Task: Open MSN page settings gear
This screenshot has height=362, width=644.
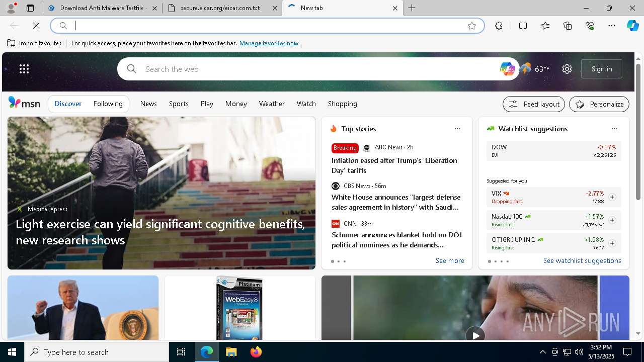Action: click(567, 69)
